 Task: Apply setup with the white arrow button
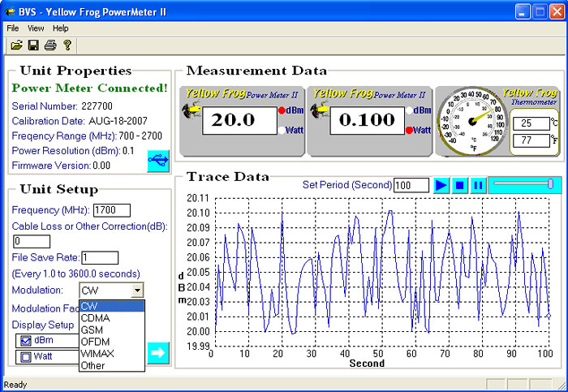158,352
